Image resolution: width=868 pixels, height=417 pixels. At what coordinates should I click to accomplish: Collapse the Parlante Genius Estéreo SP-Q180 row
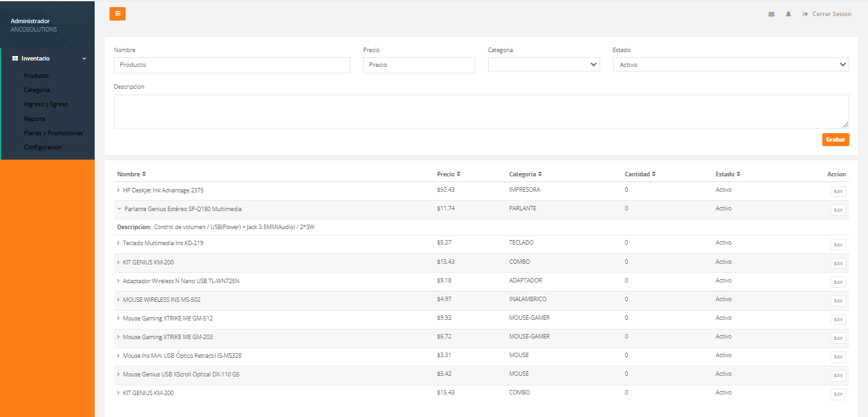click(119, 209)
